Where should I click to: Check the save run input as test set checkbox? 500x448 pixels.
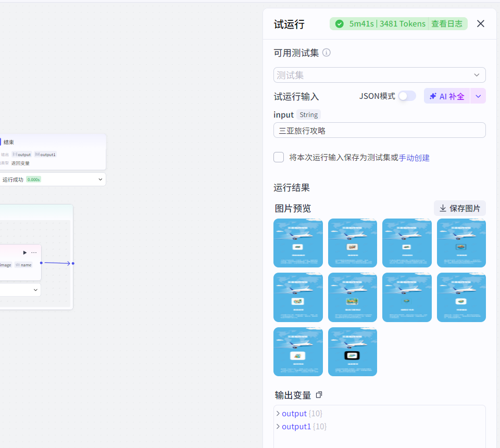click(279, 157)
